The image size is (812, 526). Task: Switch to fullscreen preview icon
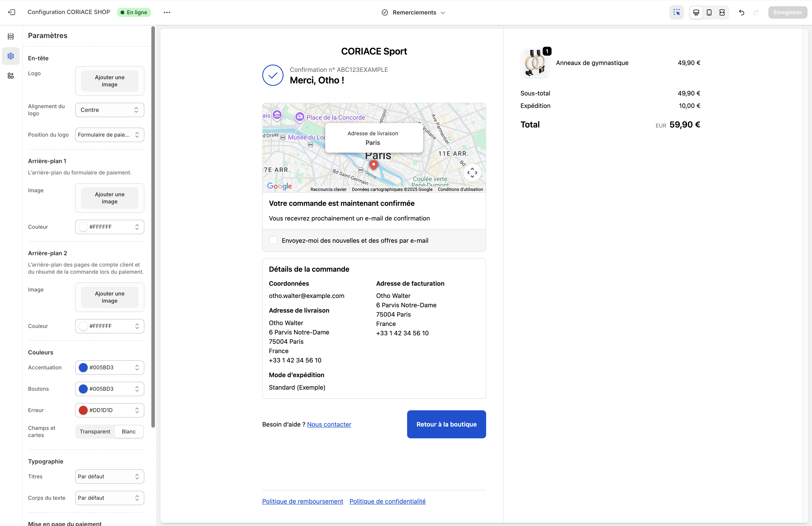[x=722, y=12]
